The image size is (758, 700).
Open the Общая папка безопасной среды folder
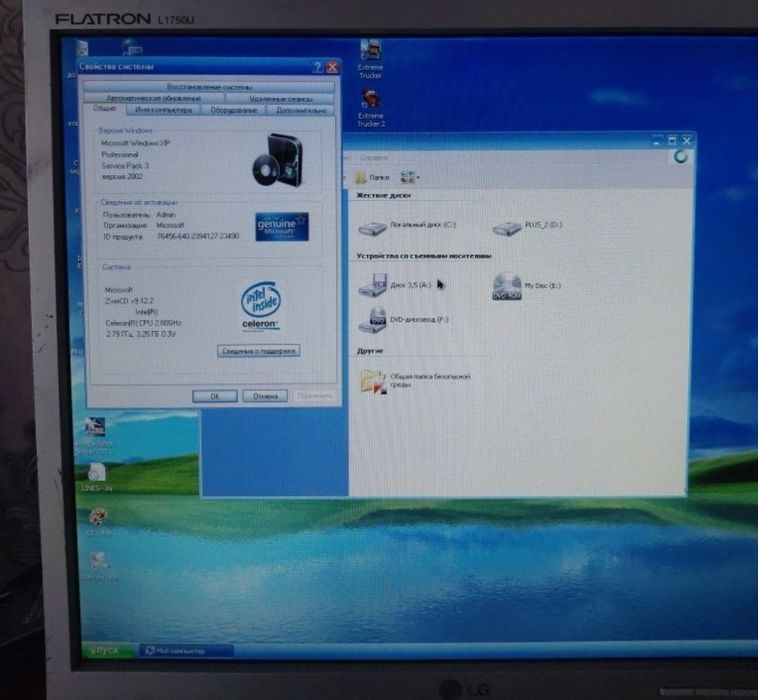pyautogui.click(x=415, y=380)
